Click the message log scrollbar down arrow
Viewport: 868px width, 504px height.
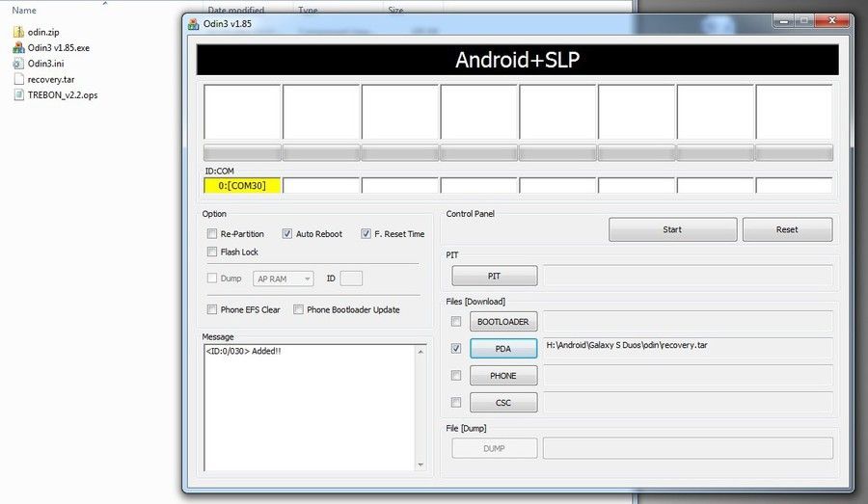pos(420,464)
